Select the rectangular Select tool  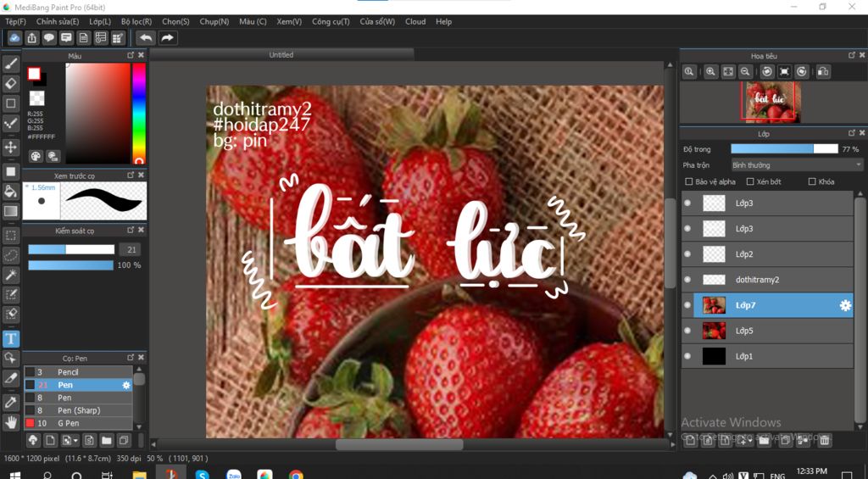click(x=10, y=236)
